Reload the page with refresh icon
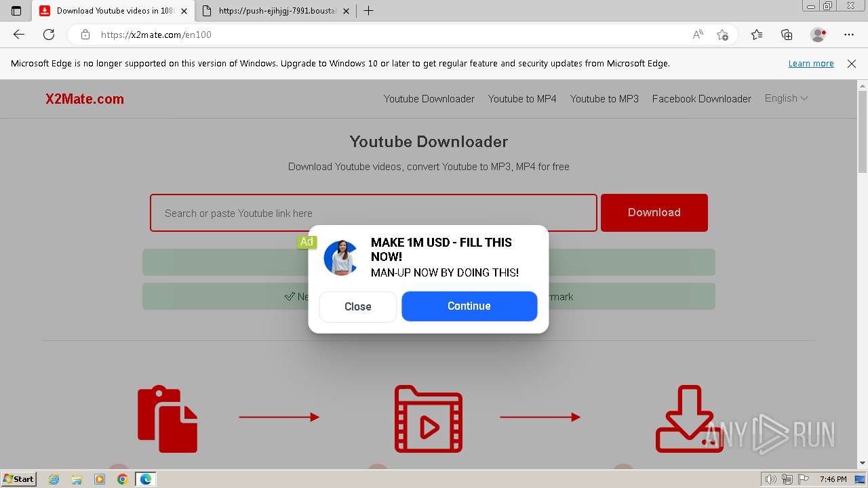The height and width of the screenshot is (488, 868). click(x=49, y=35)
